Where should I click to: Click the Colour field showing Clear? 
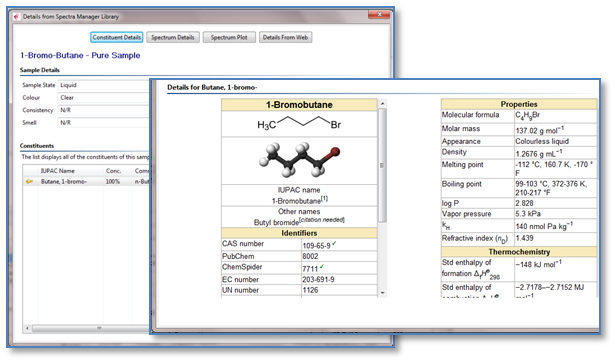[104, 98]
